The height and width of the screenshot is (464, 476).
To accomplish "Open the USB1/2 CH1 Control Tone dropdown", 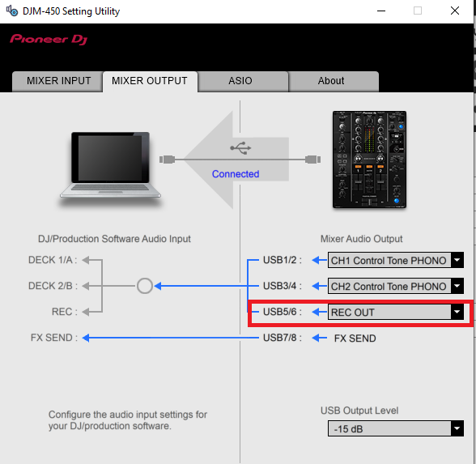I will tap(396, 260).
